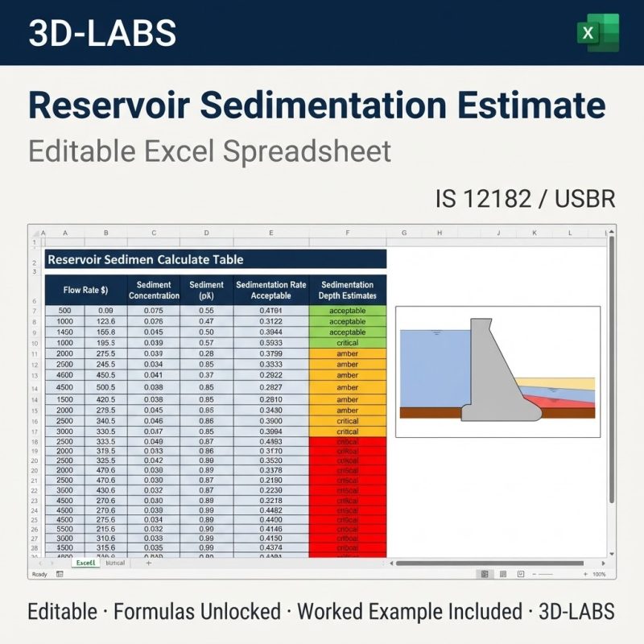This screenshot has width=644, height=644.
Task: Add a new sheet with plus button
Action: pyautogui.click(x=149, y=563)
